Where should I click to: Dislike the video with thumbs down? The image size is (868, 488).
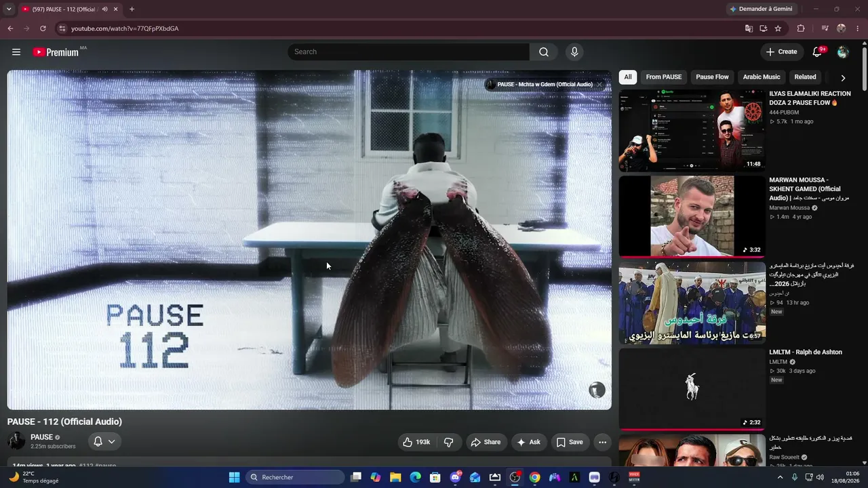click(449, 442)
